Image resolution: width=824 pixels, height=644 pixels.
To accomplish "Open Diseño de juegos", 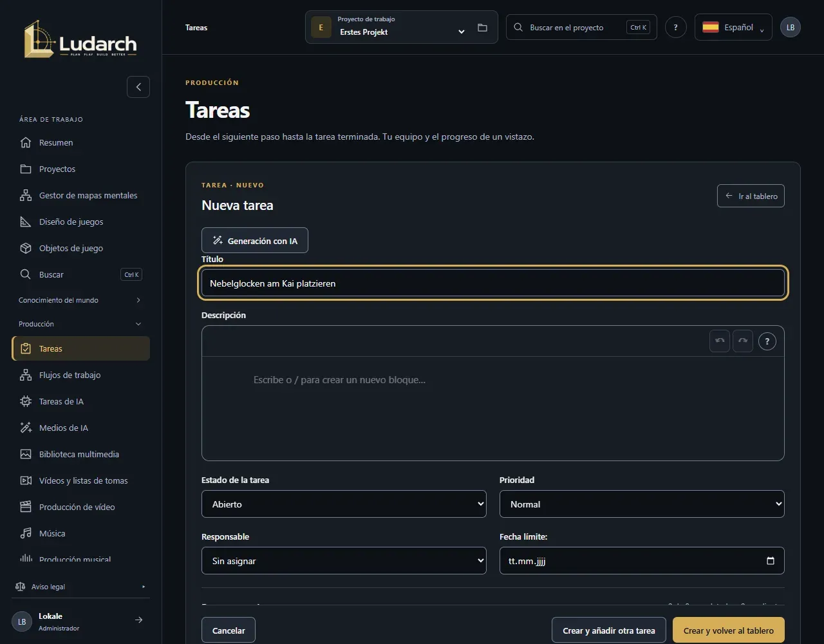I will coord(80,222).
